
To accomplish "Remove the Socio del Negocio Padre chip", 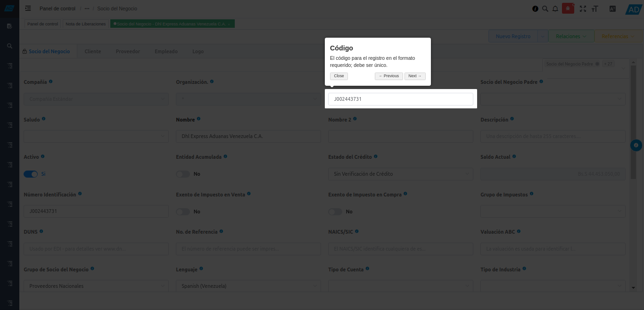I will (597, 64).
